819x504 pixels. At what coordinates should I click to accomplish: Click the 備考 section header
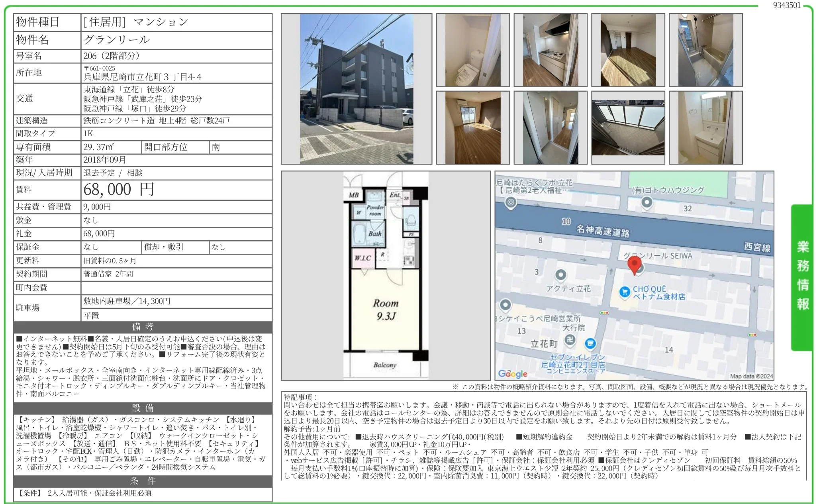tap(143, 327)
